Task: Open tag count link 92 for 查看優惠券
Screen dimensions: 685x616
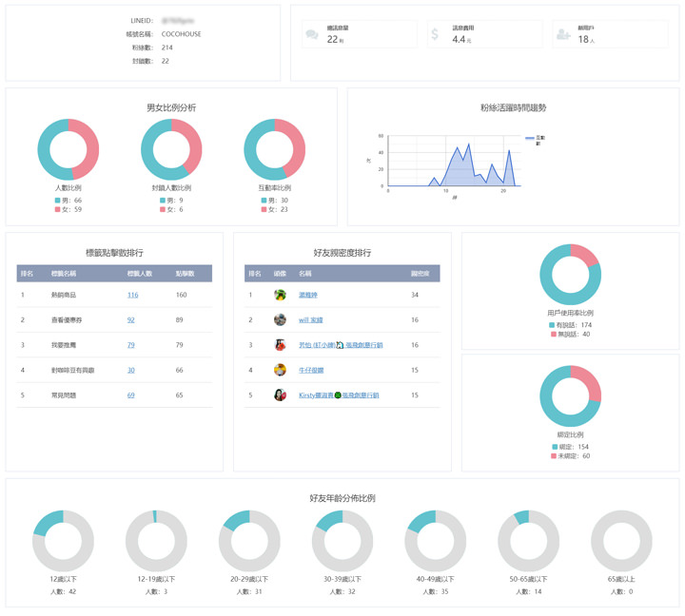Action: pos(130,320)
